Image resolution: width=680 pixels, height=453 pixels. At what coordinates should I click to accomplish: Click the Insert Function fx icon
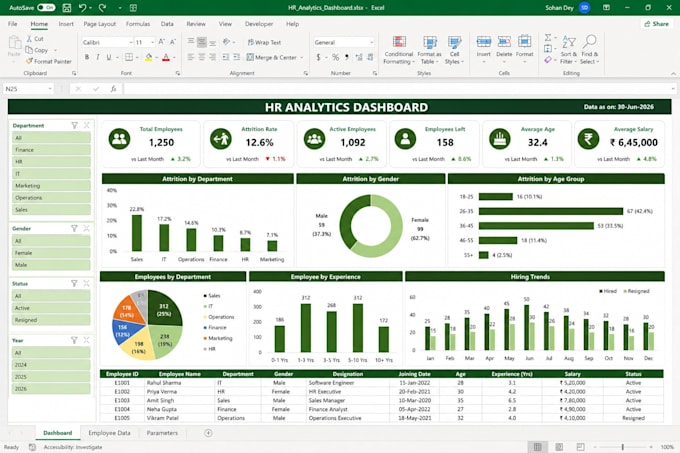click(x=114, y=88)
